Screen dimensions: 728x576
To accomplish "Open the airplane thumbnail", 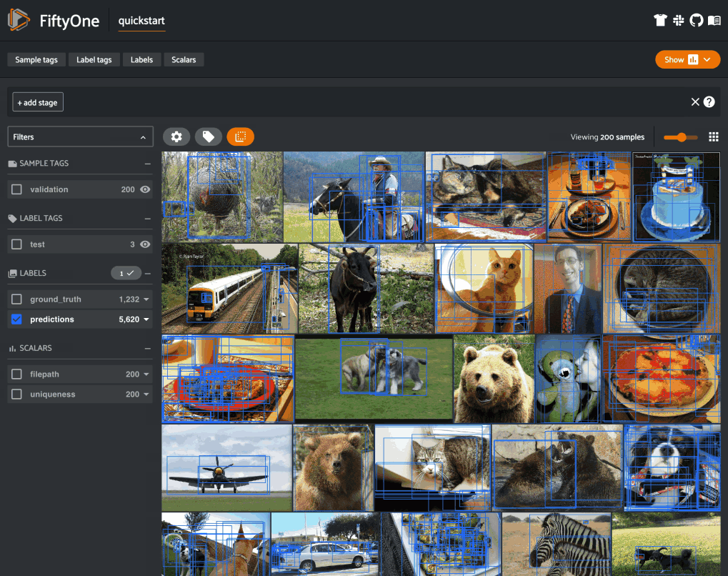I will 226,468.
